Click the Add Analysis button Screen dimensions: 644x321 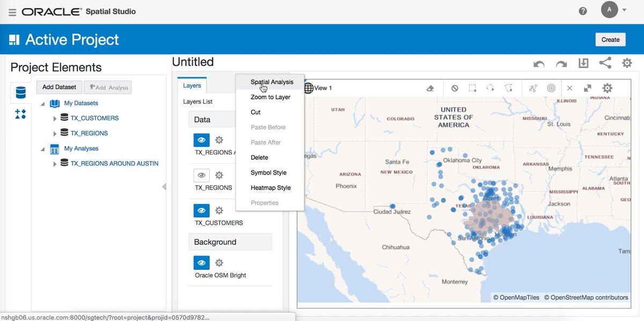click(x=108, y=87)
